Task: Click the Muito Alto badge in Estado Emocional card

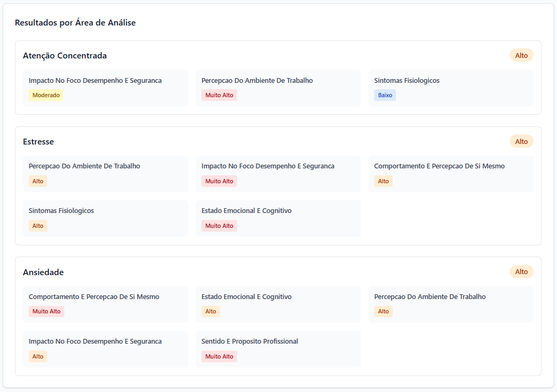Action: point(219,225)
